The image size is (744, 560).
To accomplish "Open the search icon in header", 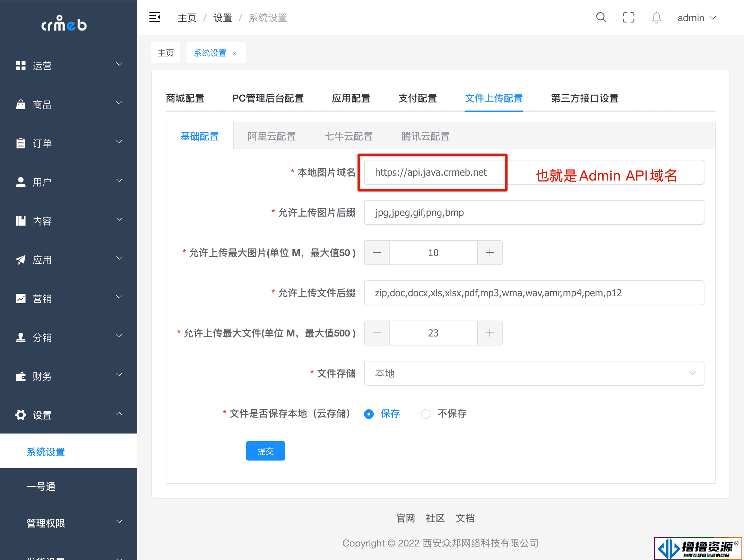I will pos(601,17).
